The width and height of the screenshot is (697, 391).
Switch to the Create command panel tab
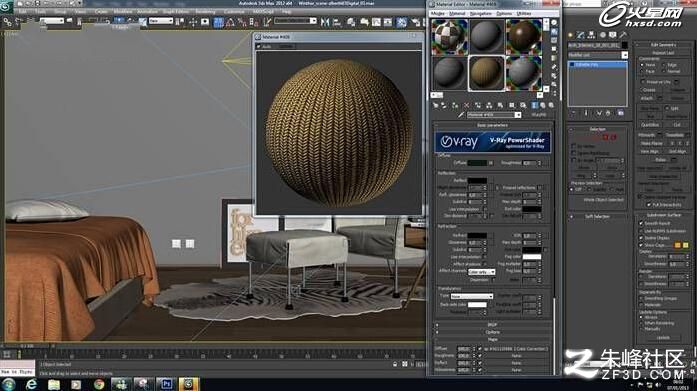(x=570, y=35)
